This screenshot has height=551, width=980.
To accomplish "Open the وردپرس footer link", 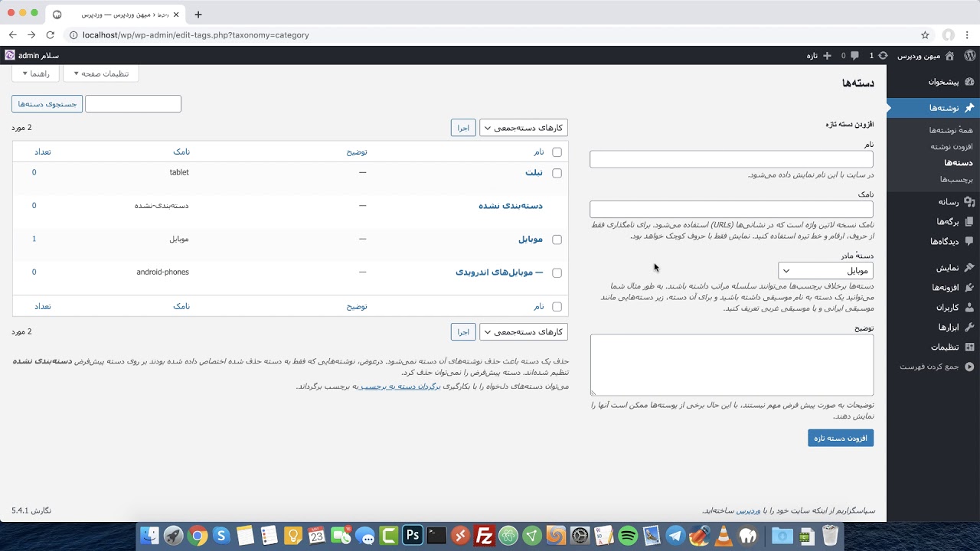I will point(748,510).
